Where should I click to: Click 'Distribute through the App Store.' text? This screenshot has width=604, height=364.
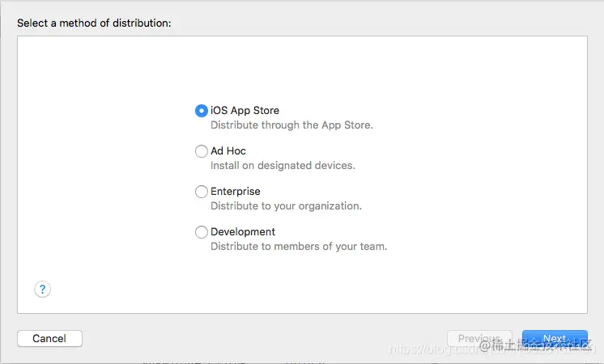click(x=291, y=125)
